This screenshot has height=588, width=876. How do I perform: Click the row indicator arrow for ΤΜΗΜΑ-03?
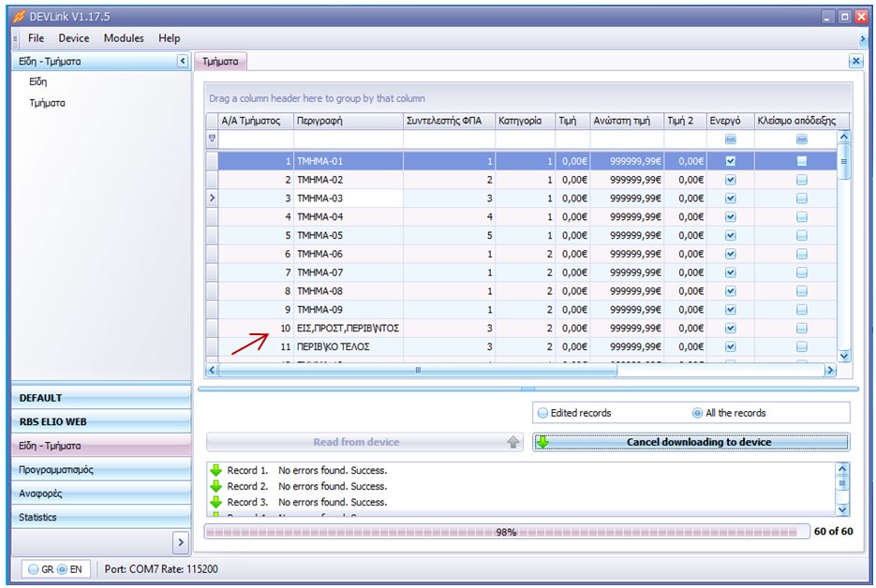[x=212, y=198]
